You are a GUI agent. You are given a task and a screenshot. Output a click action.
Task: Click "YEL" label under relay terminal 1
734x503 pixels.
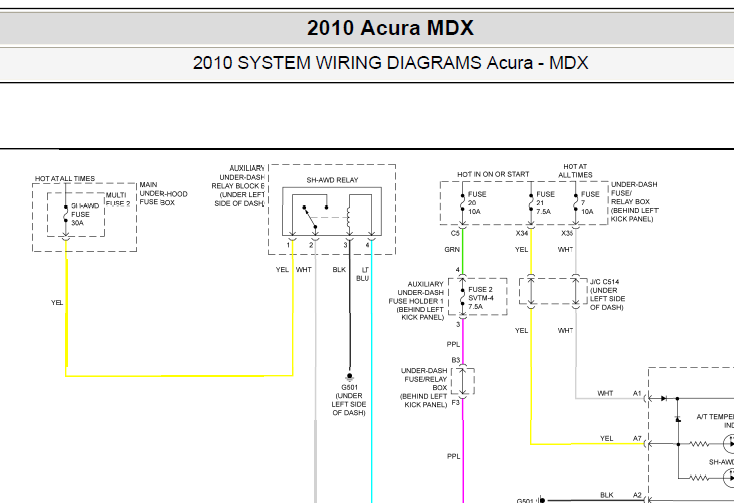(x=282, y=270)
